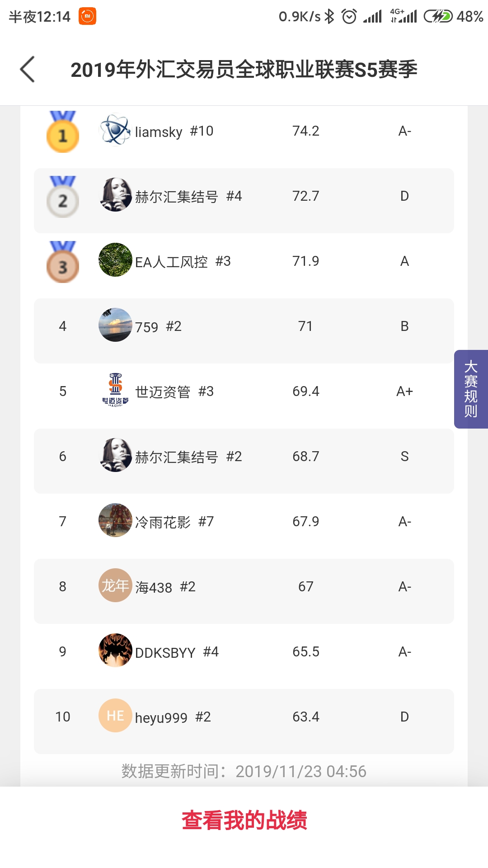Tap 查看我的战绩 button

[244, 821]
